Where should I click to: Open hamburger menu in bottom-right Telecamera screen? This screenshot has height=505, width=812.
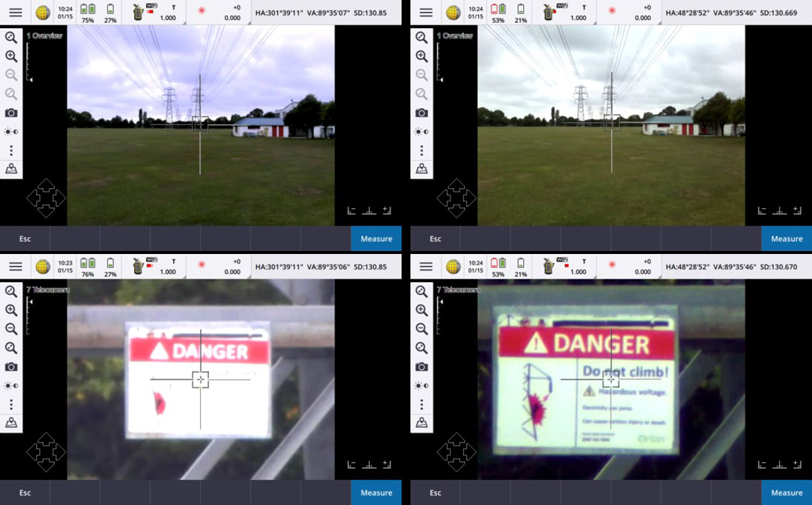click(x=426, y=267)
